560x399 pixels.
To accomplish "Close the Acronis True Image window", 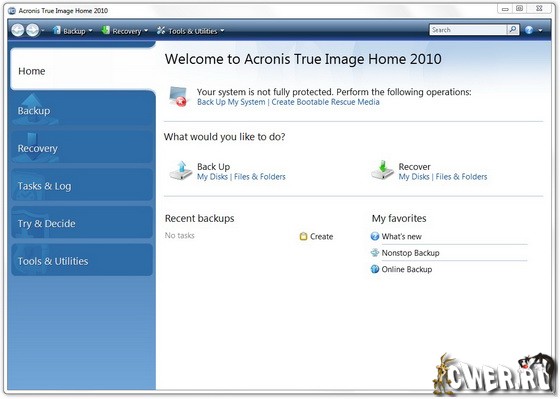I will pos(539,9).
